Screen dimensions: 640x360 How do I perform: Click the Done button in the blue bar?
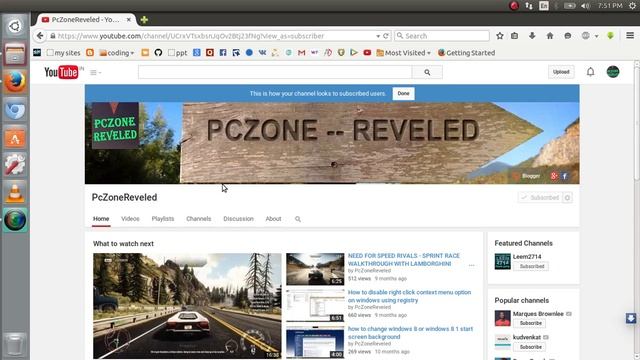(x=403, y=93)
